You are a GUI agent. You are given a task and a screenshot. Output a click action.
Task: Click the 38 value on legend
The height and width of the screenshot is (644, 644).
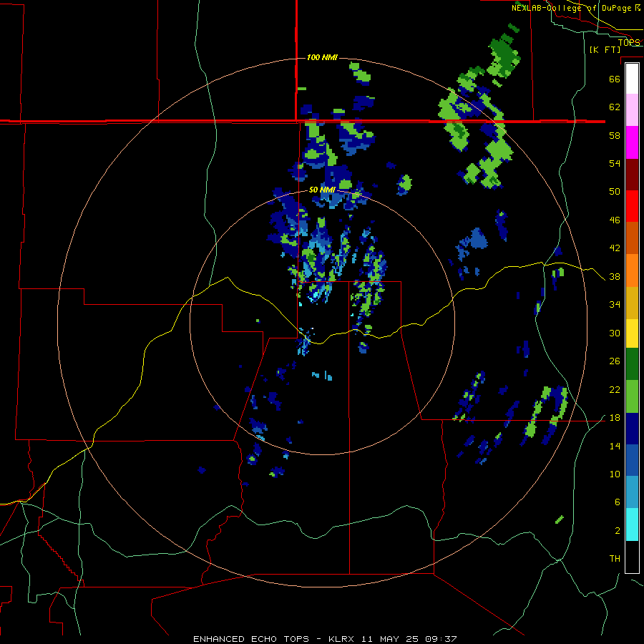pyautogui.click(x=615, y=277)
